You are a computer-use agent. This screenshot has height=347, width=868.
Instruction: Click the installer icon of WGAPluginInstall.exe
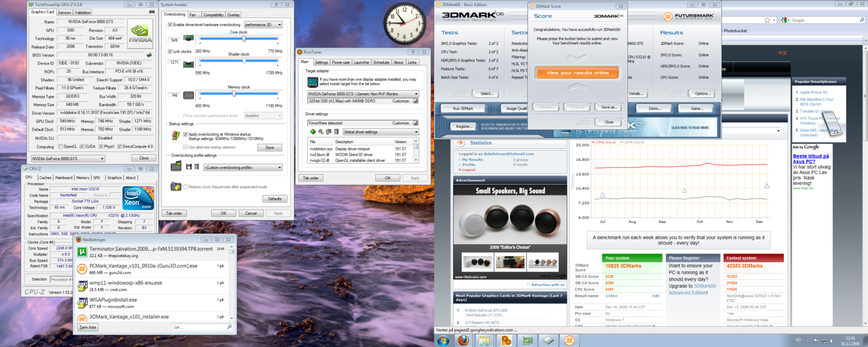tap(82, 302)
